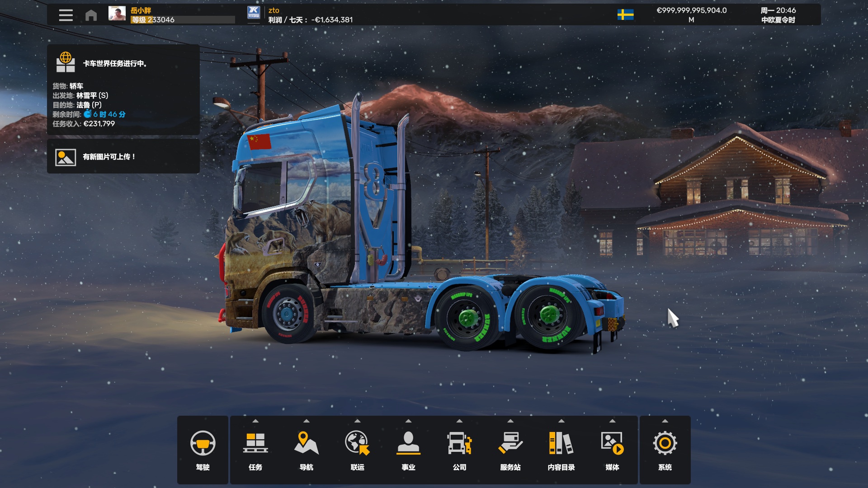The width and height of the screenshot is (868, 488).
Task: Open the Convoy (联运) globe icon
Action: 357,443
